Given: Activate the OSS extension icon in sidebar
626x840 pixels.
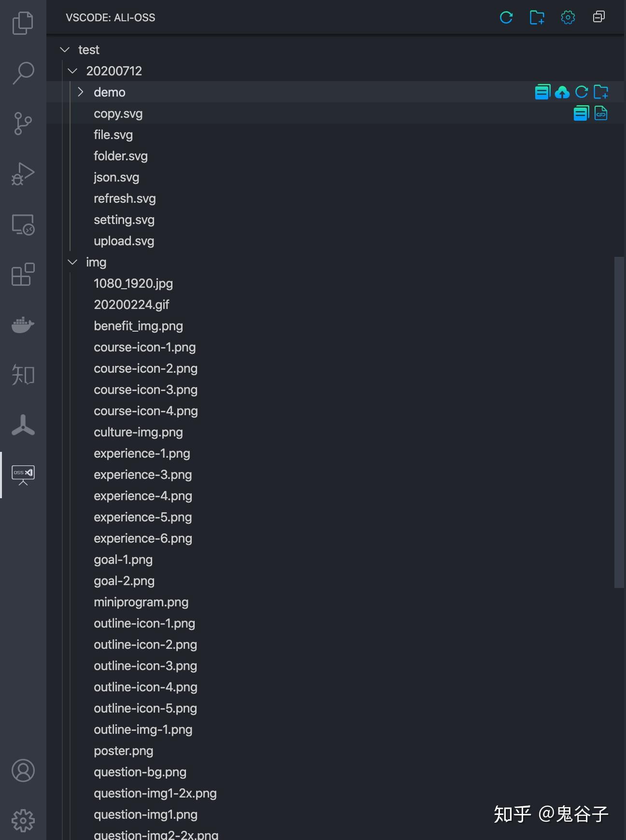Looking at the screenshot, I should 23,474.
